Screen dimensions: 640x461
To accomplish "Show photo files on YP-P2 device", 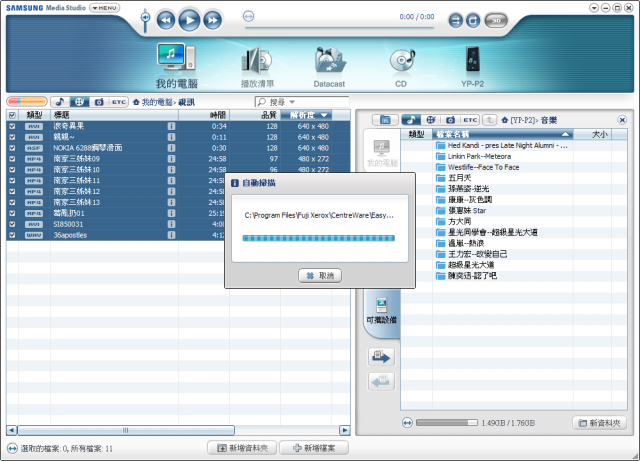I will click(450, 120).
